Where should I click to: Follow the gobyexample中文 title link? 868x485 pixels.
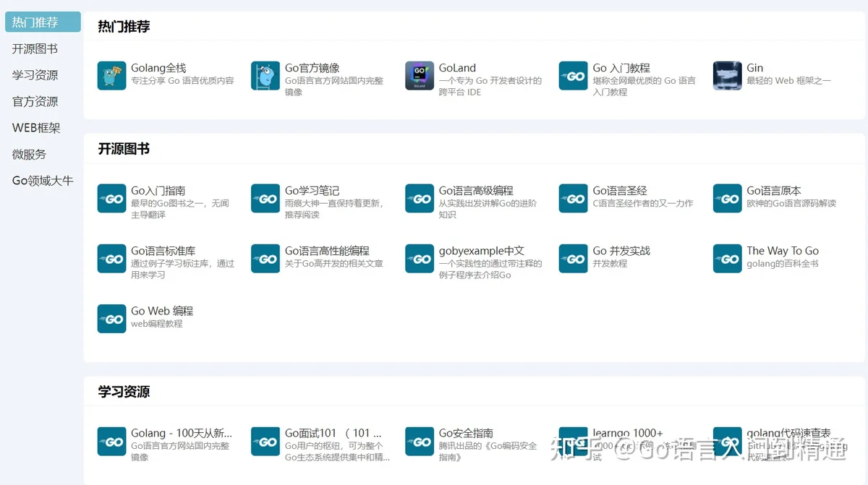482,251
